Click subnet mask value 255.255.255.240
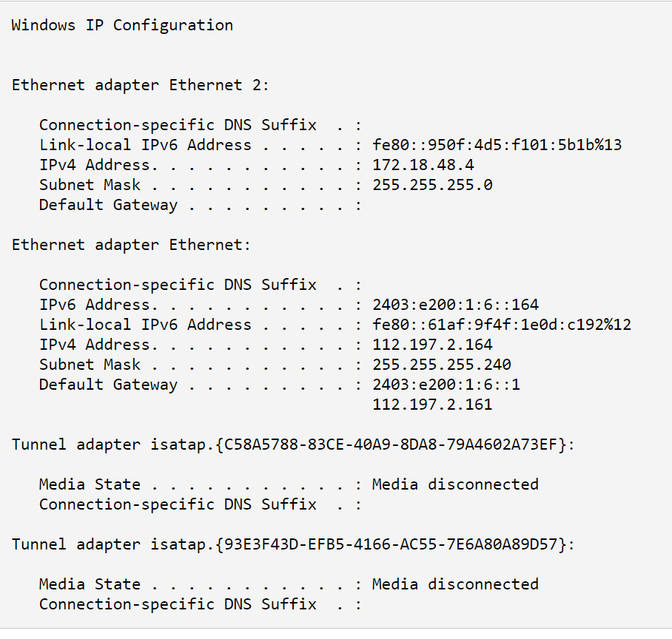 point(441,365)
